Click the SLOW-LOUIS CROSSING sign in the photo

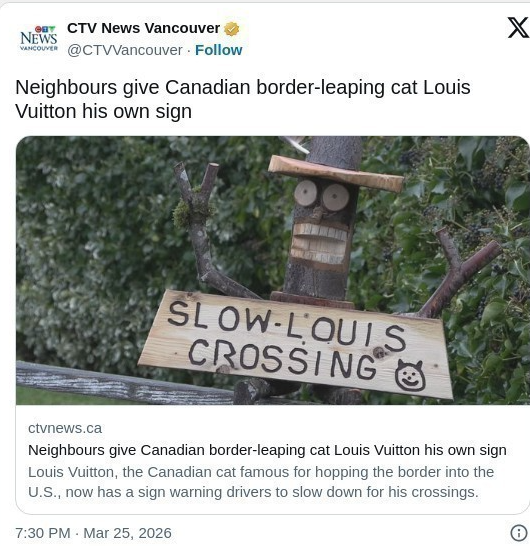(296, 345)
